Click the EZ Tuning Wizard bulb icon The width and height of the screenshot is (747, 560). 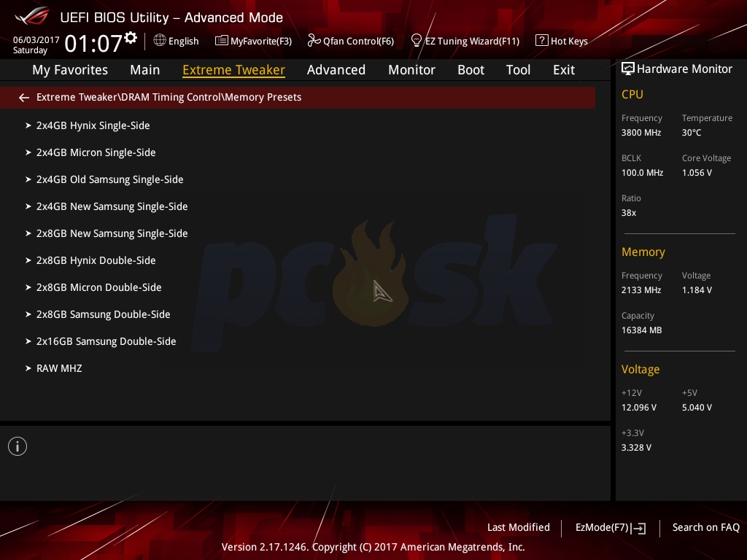[417, 41]
